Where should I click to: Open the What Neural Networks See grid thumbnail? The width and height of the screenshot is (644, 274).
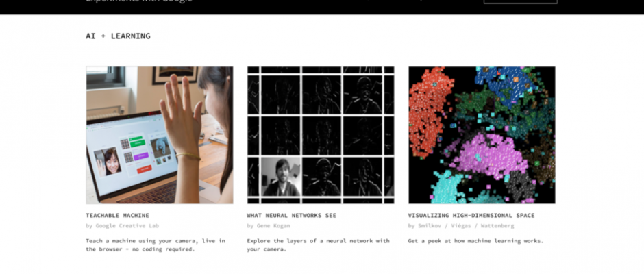click(321, 135)
